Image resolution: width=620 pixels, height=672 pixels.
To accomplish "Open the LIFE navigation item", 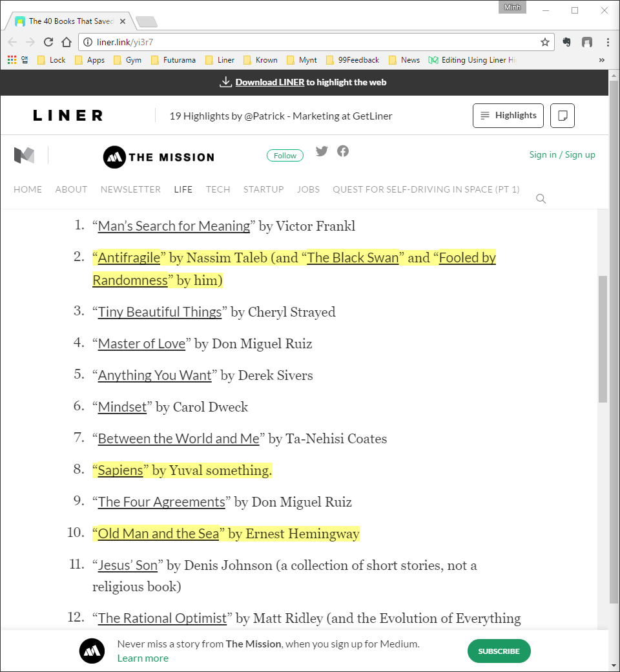I will click(x=183, y=189).
